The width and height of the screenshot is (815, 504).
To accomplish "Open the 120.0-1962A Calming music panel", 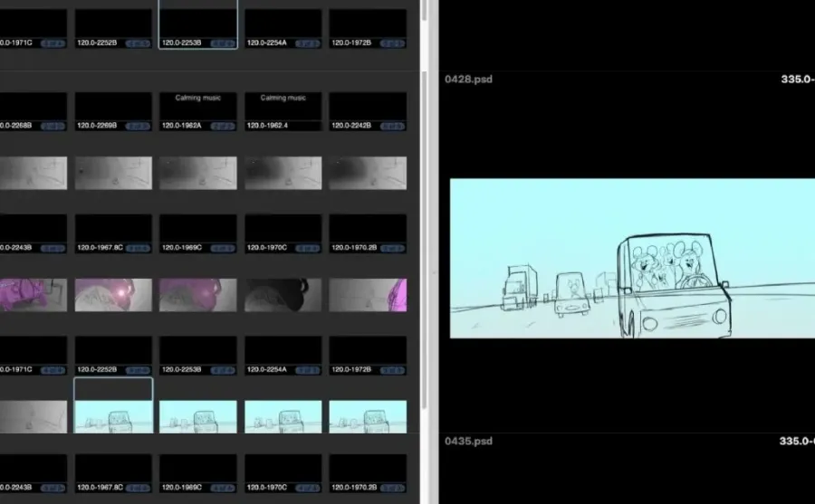I will 198,111.
